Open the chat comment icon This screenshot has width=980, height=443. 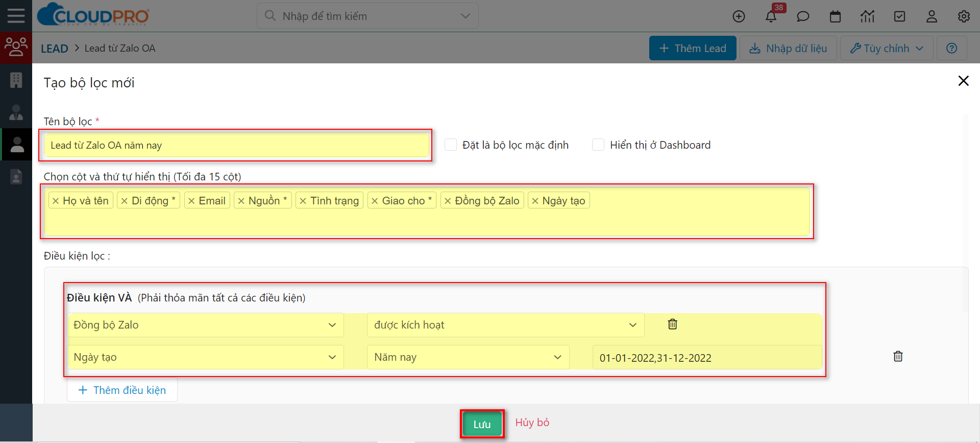click(x=803, y=16)
